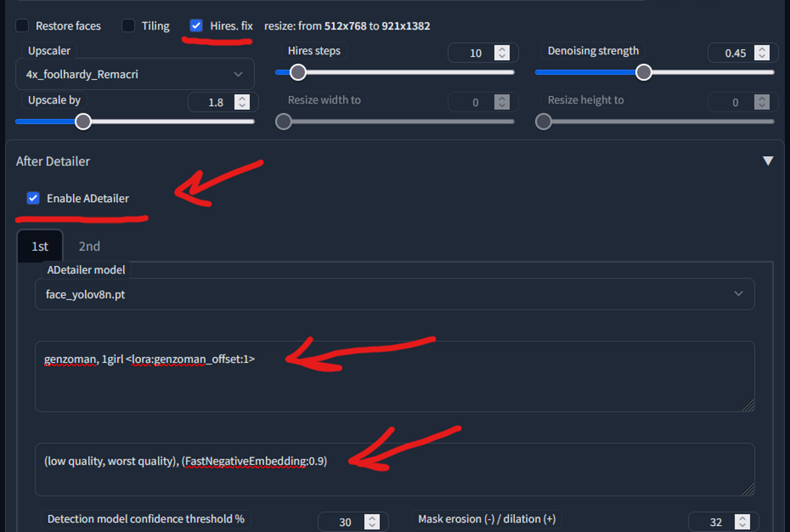The height and width of the screenshot is (532, 790).
Task: Click the Mask erosion dilation stepper arrows
Action: tap(743, 522)
